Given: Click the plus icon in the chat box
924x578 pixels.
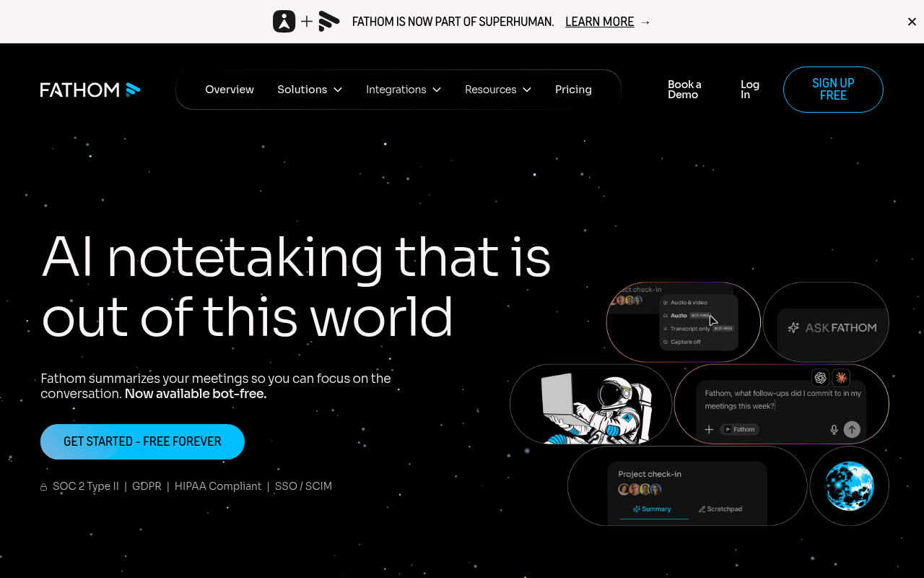Looking at the screenshot, I should [709, 429].
